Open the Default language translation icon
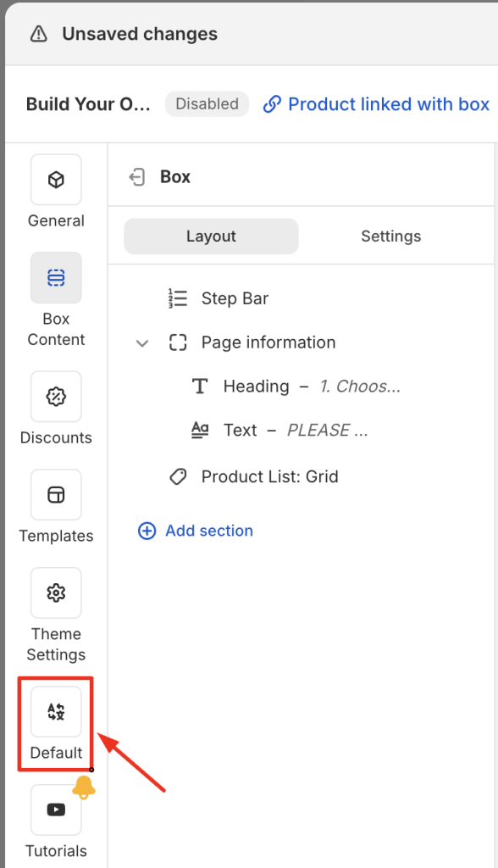Image resolution: width=498 pixels, height=868 pixels. (56, 712)
